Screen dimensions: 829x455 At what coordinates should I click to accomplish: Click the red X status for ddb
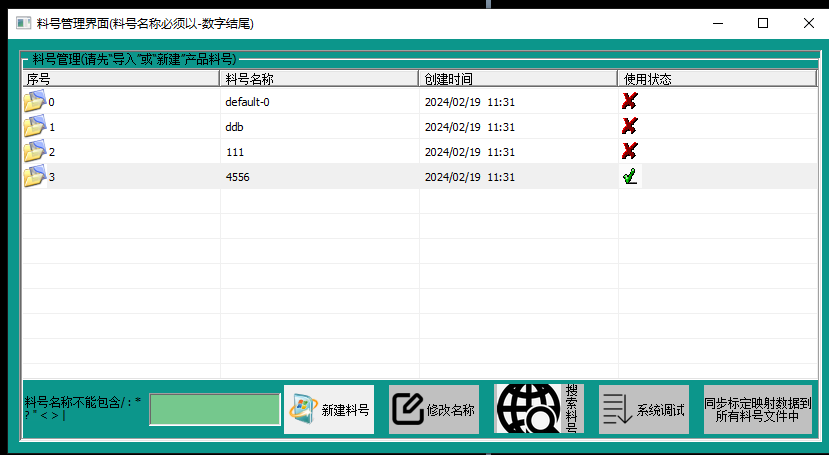629,126
